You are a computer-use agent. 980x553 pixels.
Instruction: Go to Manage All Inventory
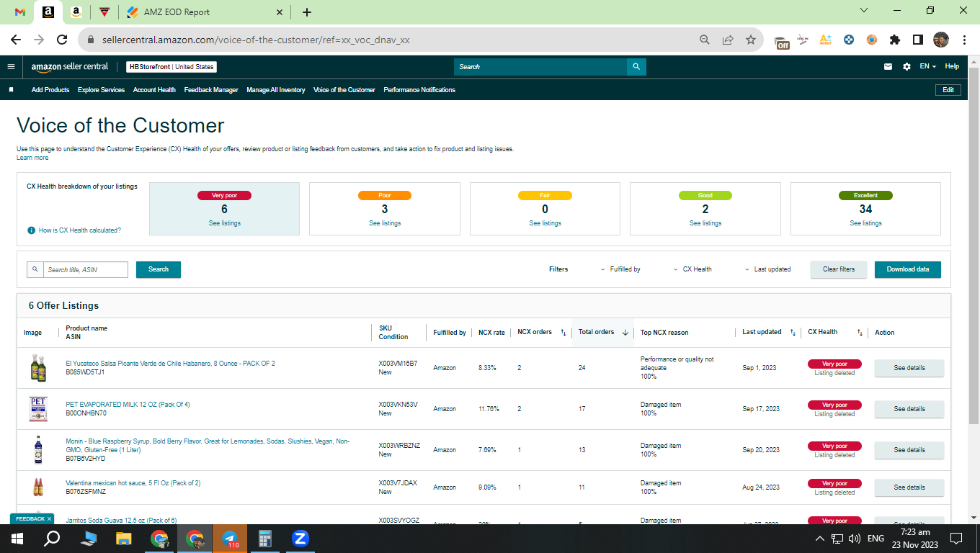276,90
